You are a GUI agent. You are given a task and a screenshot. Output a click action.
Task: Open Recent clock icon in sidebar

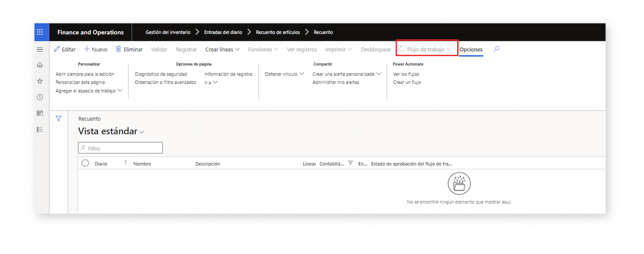coord(40,97)
